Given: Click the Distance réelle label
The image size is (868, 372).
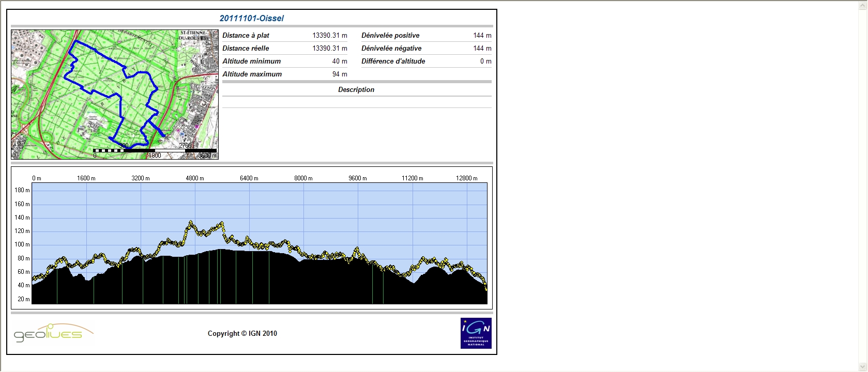Looking at the screenshot, I should [x=246, y=48].
